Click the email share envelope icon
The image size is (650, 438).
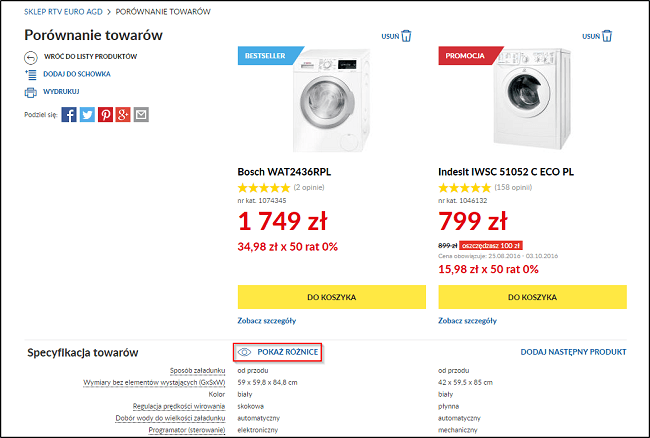coord(141,115)
